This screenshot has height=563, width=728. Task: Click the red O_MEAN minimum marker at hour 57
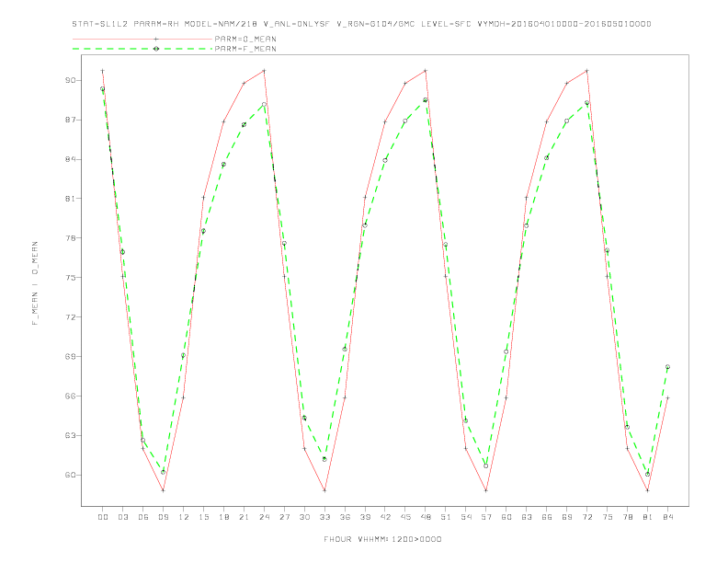tap(486, 490)
